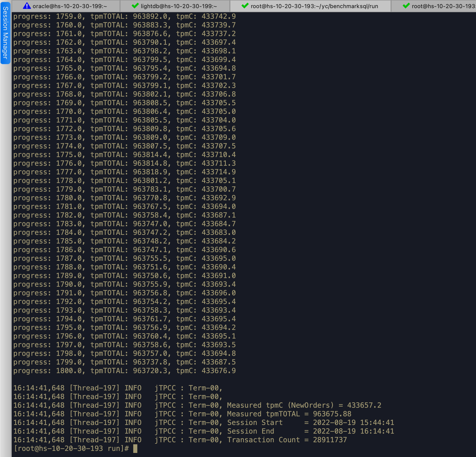This screenshot has width=476, height=457.
Task: Open the last root@hs-10-20-30-193 tab
Action: coord(433,6)
